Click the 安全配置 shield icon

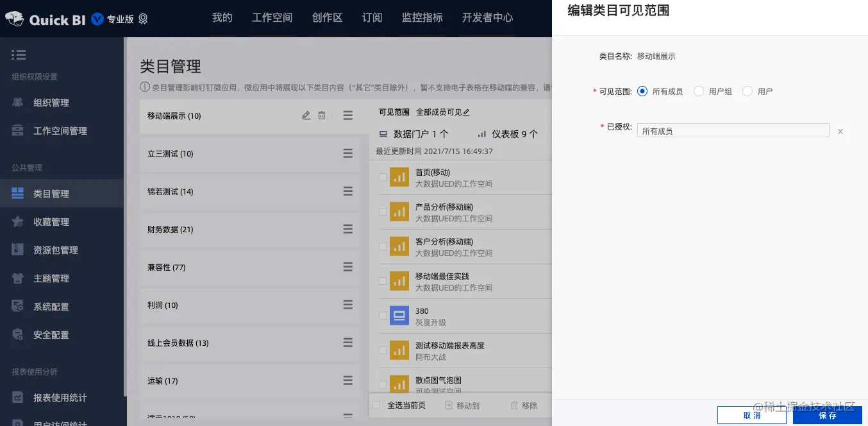point(18,334)
